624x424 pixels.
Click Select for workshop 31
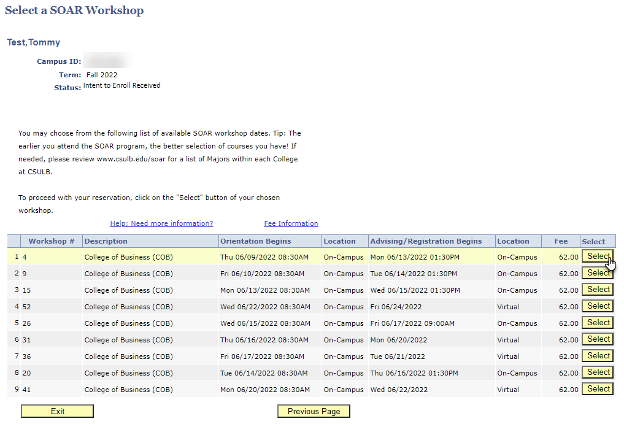coord(598,339)
